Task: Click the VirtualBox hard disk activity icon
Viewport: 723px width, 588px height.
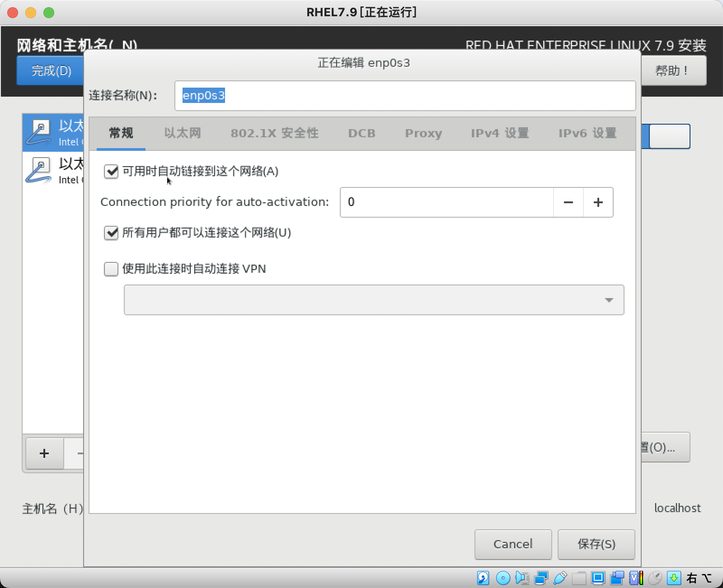Action: coord(483,578)
